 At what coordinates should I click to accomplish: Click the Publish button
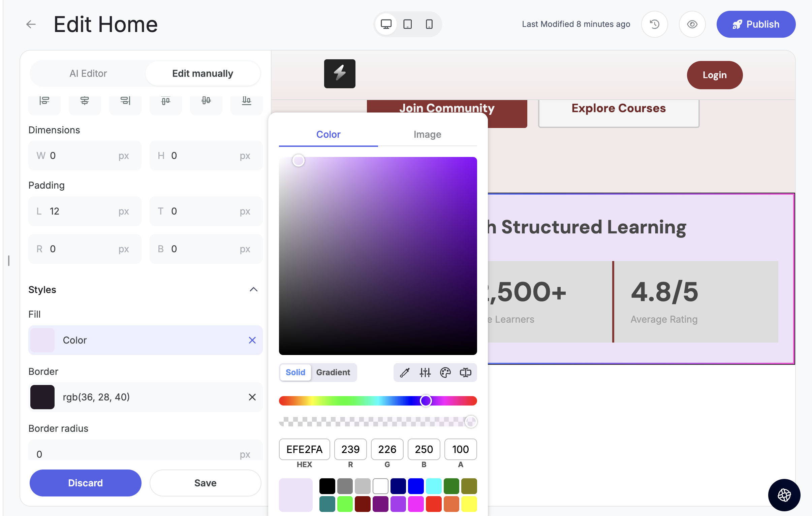click(756, 24)
